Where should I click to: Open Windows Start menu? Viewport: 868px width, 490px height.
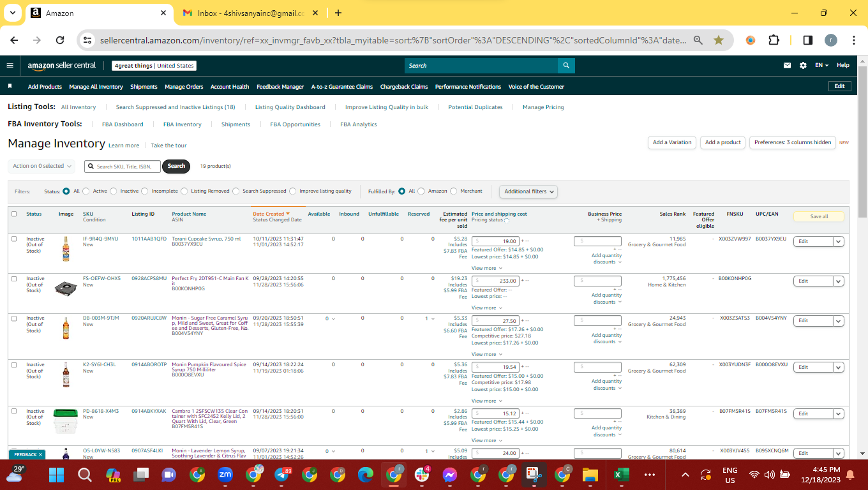[57, 475]
